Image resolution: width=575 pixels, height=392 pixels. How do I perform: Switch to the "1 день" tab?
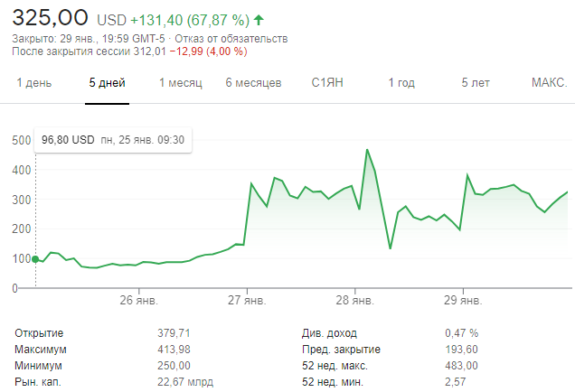[34, 83]
